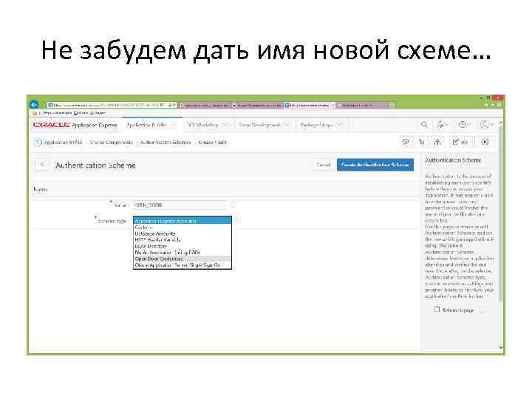Click the back chevron beside Authentication Scheme title
The height and width of the screenshot is (399, 532).
[42, 165]
